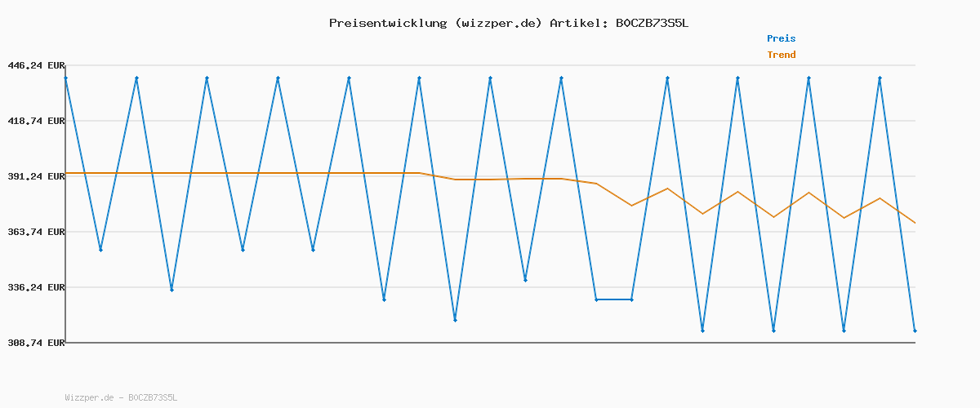Click the flat blue segment's left point
Image resolution: width=980 pixels, height=408 pixels.
tap(596, 299)
